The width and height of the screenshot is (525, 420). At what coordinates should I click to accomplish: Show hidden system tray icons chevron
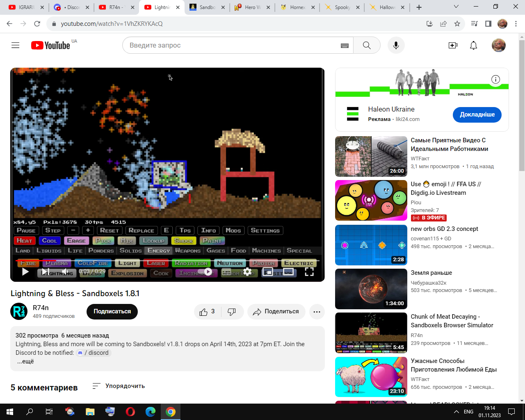click(457, 412)
